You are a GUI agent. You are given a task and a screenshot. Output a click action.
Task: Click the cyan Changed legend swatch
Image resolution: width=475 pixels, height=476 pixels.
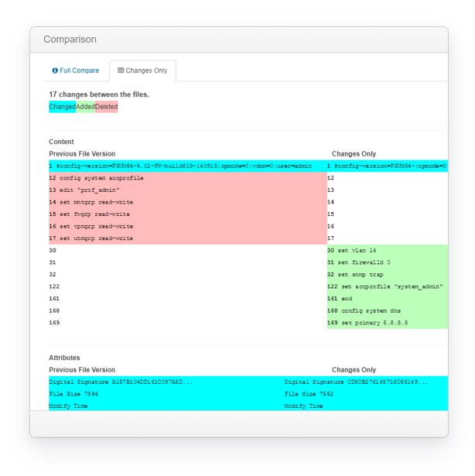point(62,107)
